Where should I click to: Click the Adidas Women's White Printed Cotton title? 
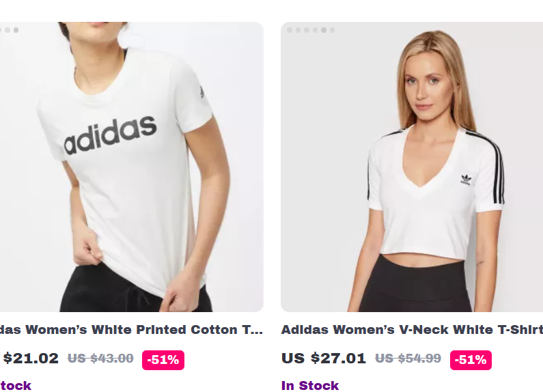pos(131,330)
